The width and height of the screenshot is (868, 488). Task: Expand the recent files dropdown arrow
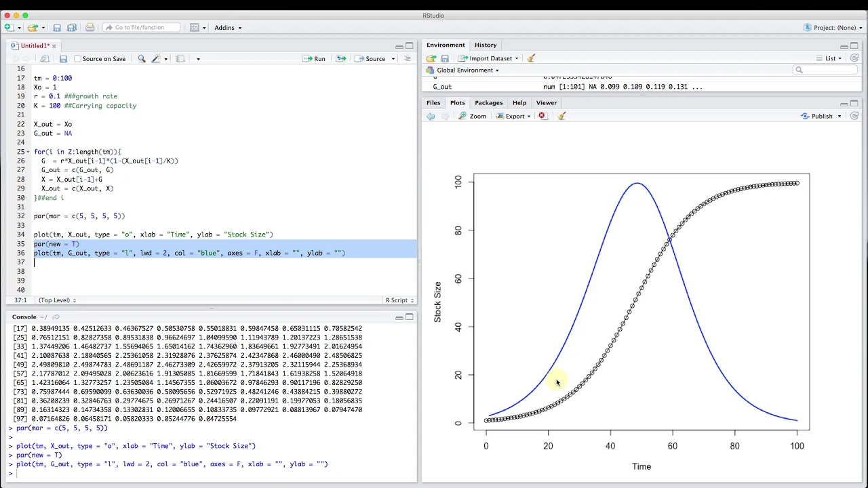click(x=43, y=28)
